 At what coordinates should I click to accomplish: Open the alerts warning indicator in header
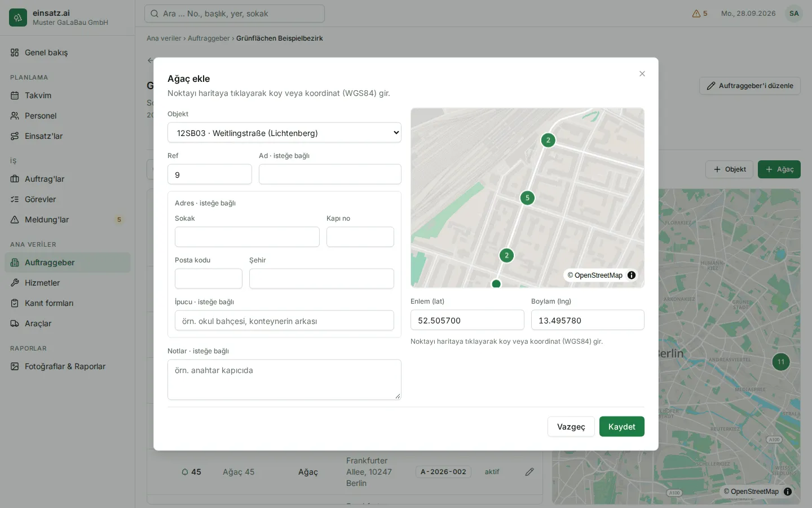[x=700, y=14]
